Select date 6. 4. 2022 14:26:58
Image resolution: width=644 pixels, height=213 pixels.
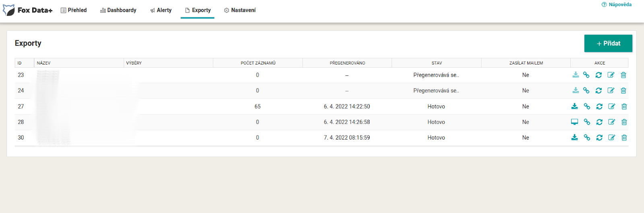point(347,122)
